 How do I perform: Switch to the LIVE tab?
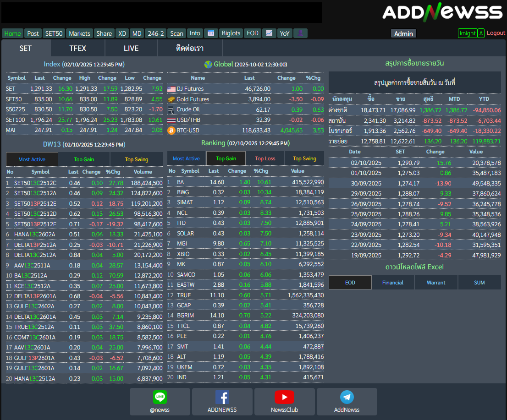coord(131,48)
